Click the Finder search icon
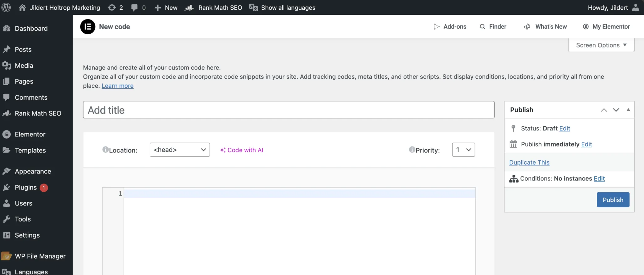The image size is (644, 275). tap(482, 27)
